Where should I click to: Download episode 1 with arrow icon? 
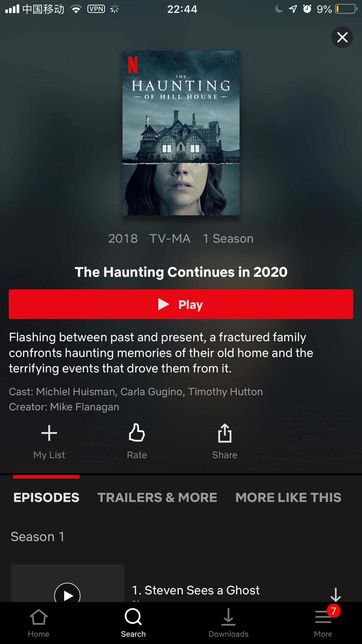coord(336,594)
